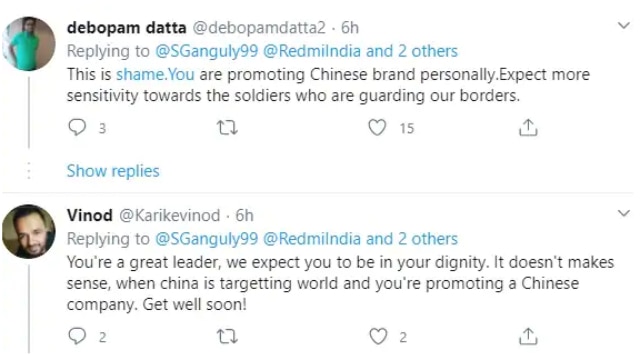
Task: Open the chevron menu on debopam datta's tweet
Action: 624,26
